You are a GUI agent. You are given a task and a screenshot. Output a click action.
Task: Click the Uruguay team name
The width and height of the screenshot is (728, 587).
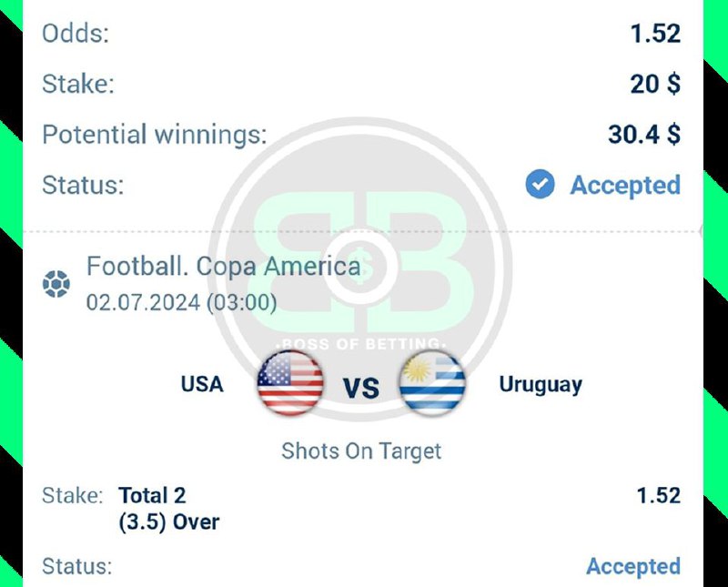541,384
